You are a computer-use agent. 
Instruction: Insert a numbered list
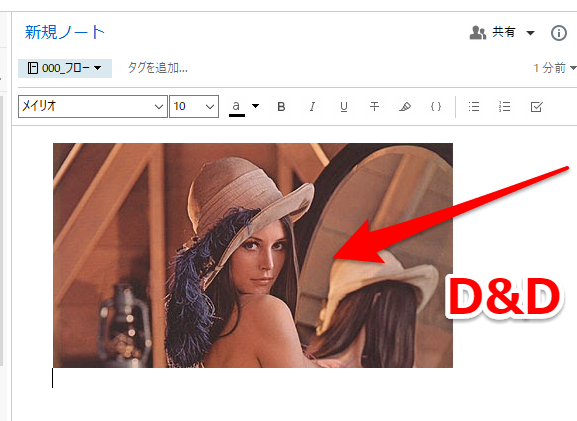pyautogui.click(x=505, y=107)
